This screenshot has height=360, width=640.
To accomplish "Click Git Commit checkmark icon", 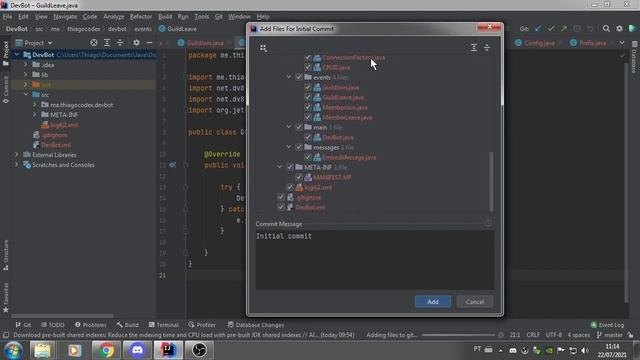I will click(551, 29).
